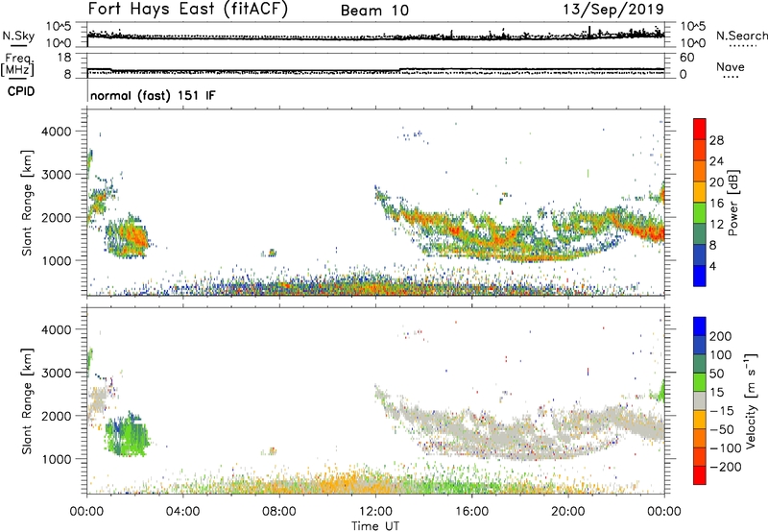Click the gray -15 to 15 velocity swatch
768x532 pixels.
[700, 400]
